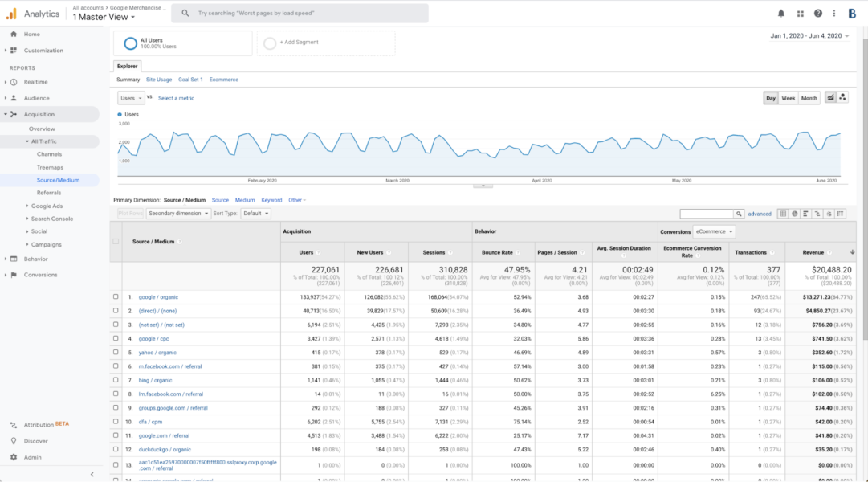Open the Treemaps report
Viewport: 868px width, 482px height.
(x=50, y=167)
